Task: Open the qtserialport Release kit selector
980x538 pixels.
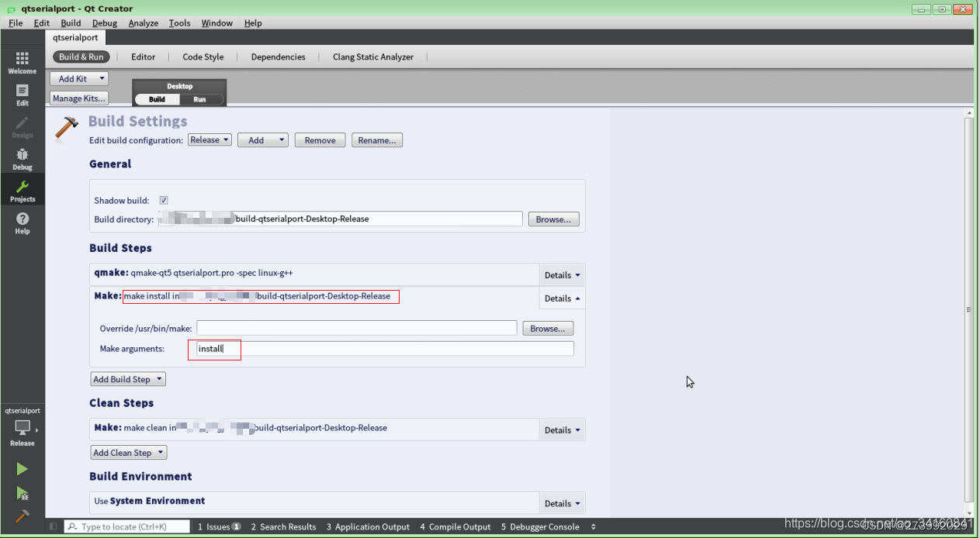Action: [23, 428]
